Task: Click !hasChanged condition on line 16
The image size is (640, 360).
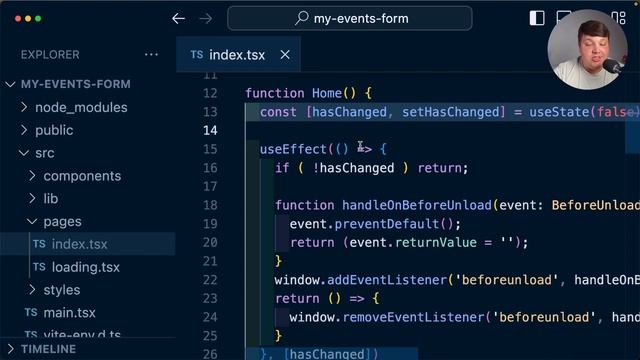Action: pyautogui.click(x=353, y=168)
